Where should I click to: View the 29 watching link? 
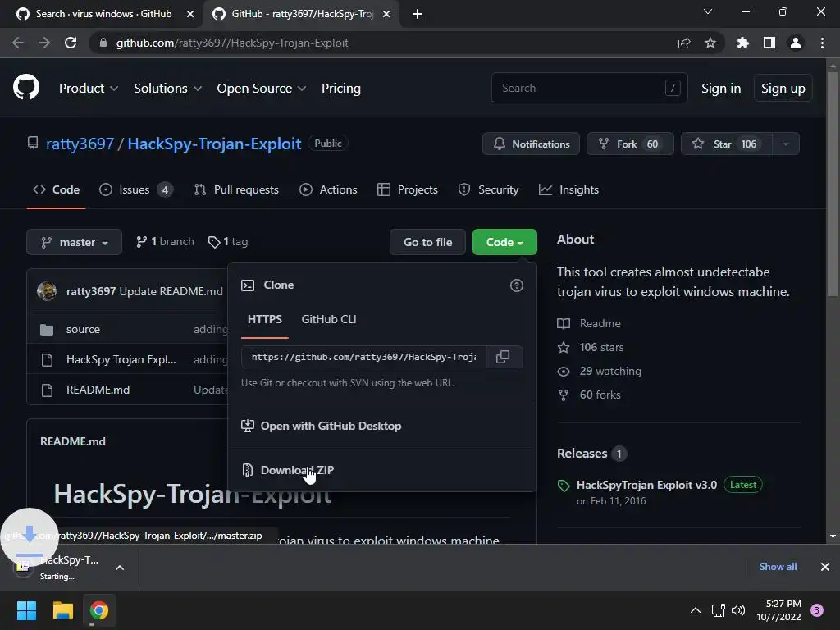click(610, 371)
